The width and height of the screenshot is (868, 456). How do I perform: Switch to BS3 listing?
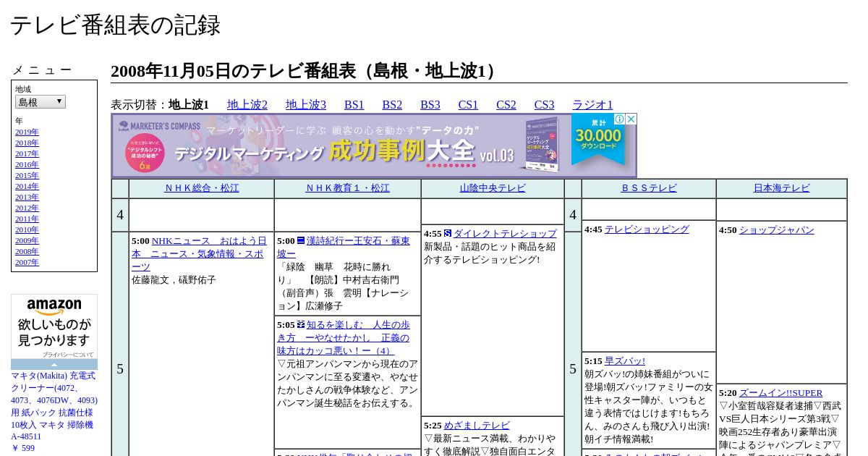[430, 104]
